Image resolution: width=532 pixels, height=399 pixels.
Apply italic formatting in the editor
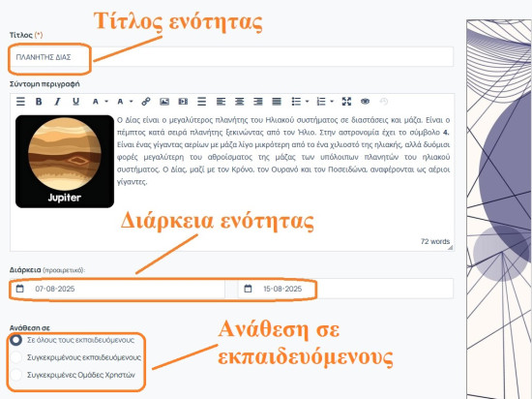57,101
